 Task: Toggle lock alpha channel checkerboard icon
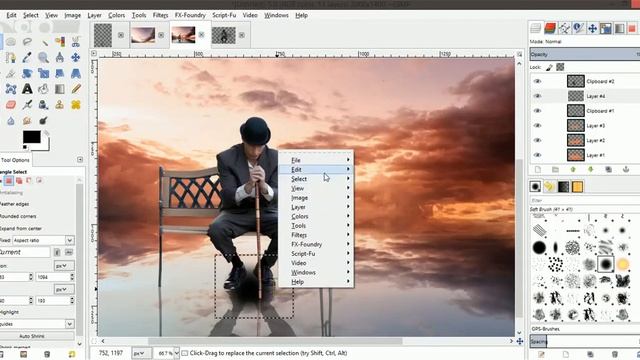click(x=560, y=67)
